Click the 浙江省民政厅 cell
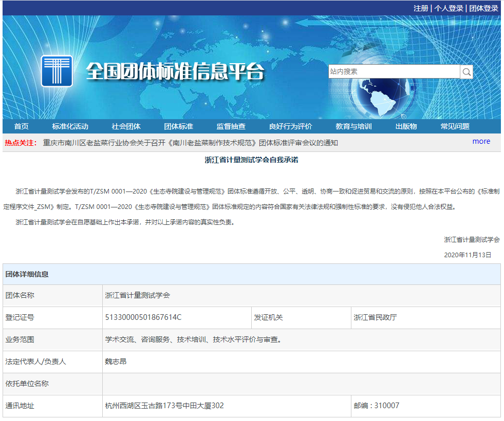504x421 pixels. (426, 318)
